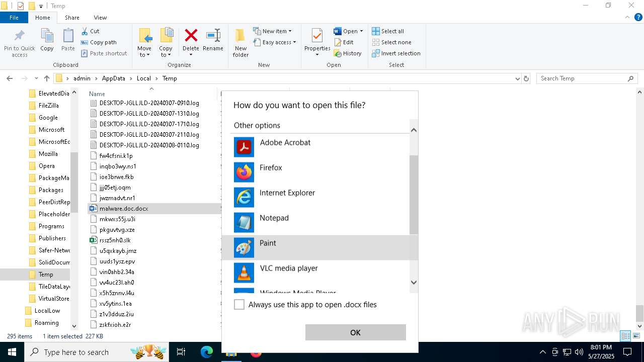Click the Back navigation arrow
The height and width of the screenshot is (362, 644).
click(10, 78)
